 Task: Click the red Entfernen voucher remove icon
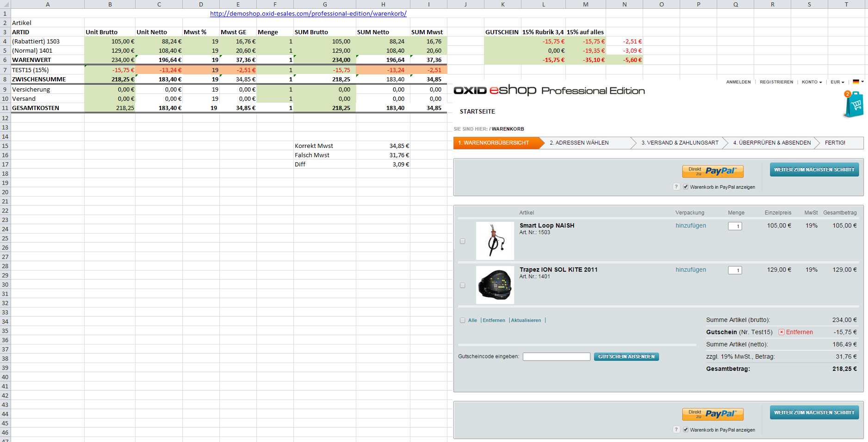[x=781, y=332]
